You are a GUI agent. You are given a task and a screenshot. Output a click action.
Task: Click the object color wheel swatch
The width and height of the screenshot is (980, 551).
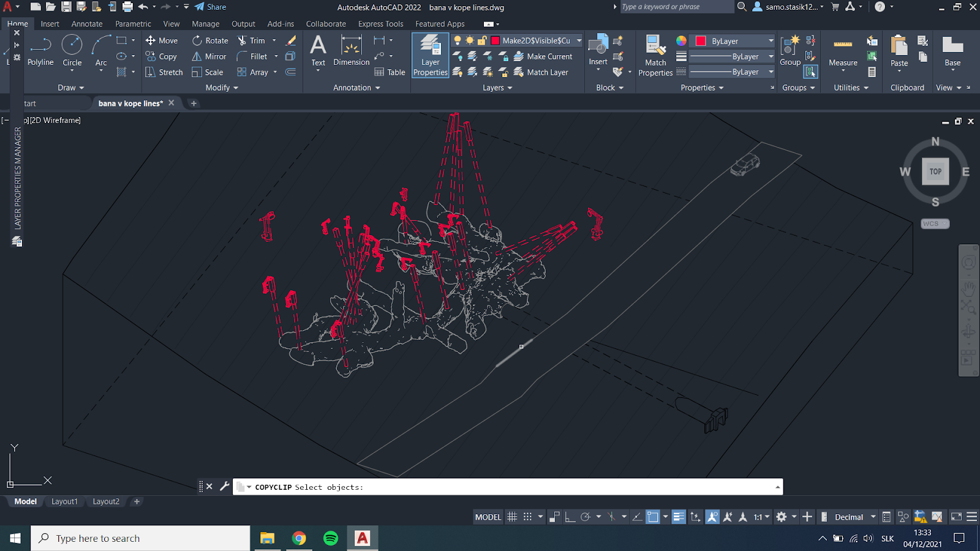pos(681,40)
